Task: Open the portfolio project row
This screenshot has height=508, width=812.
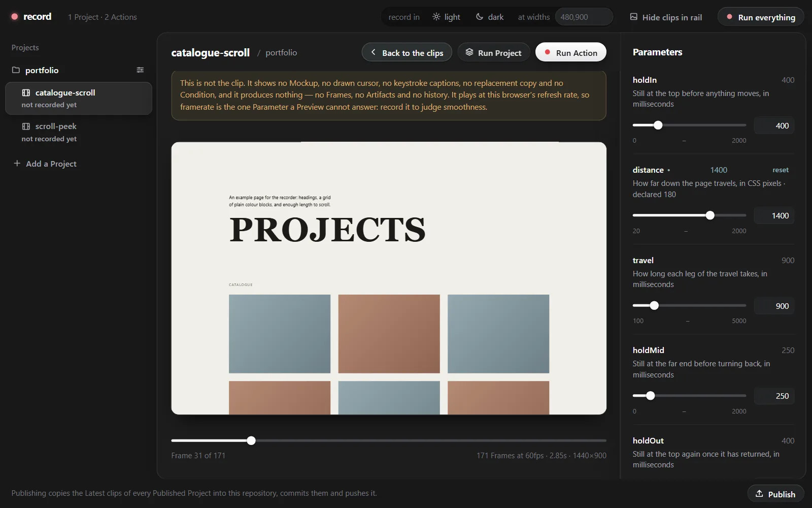Action: click(79, 70)
